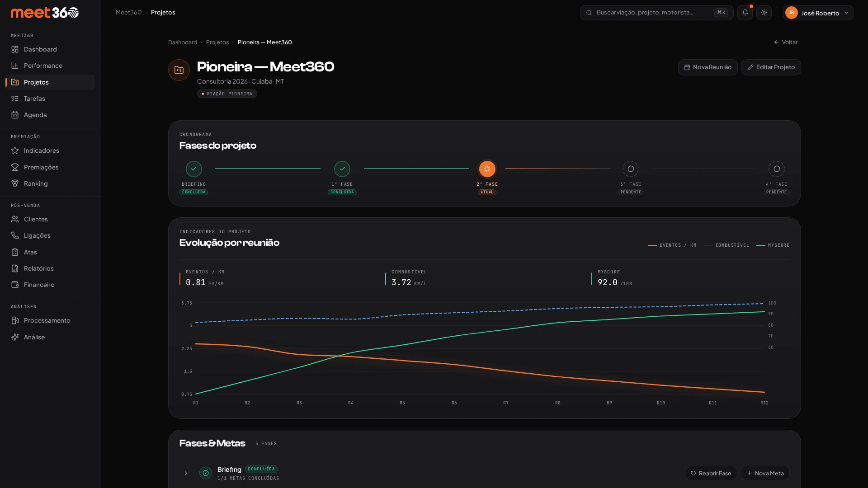The image size is (868, 488).
Task: Expand the Briefing phase row chevron
Action: click(186, 473)
